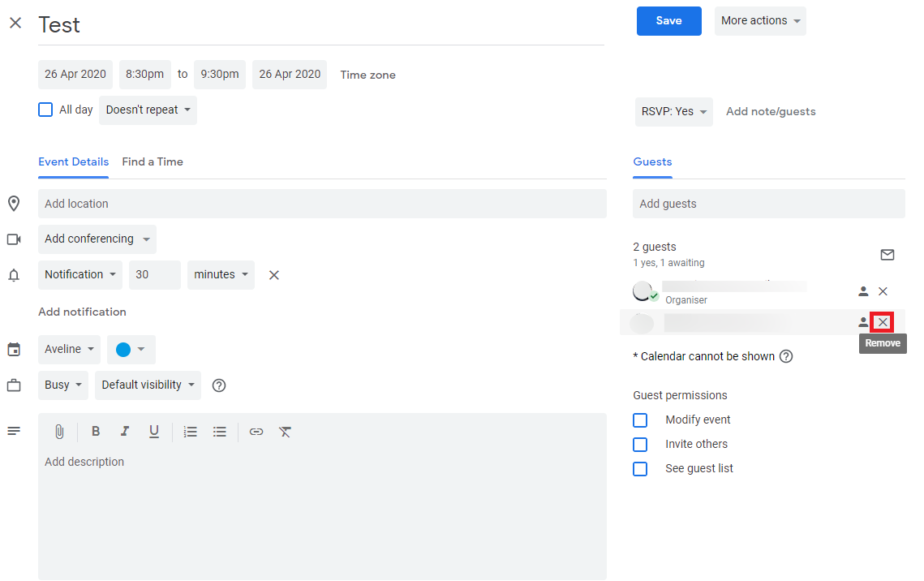Insert a numbered list in the description

click(190, 431)
